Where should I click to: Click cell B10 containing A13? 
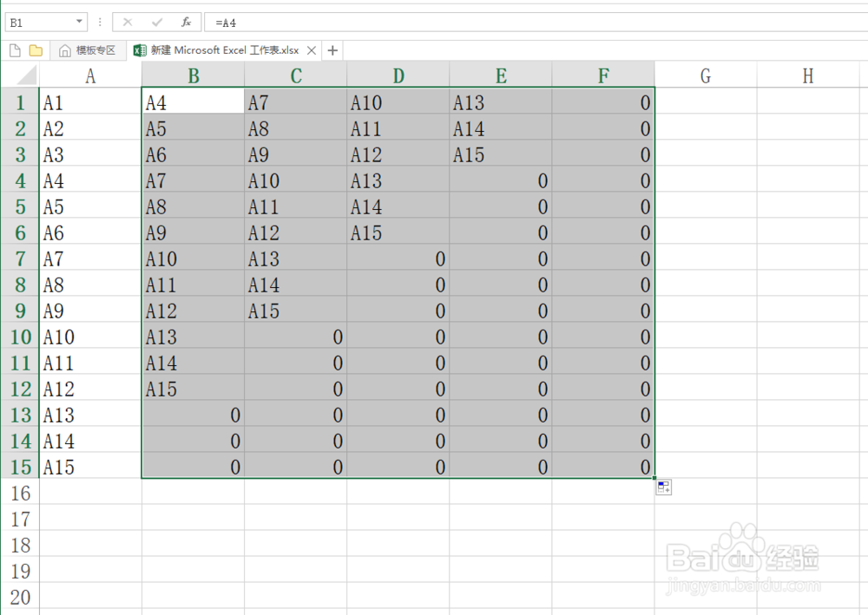click(193, 336)
